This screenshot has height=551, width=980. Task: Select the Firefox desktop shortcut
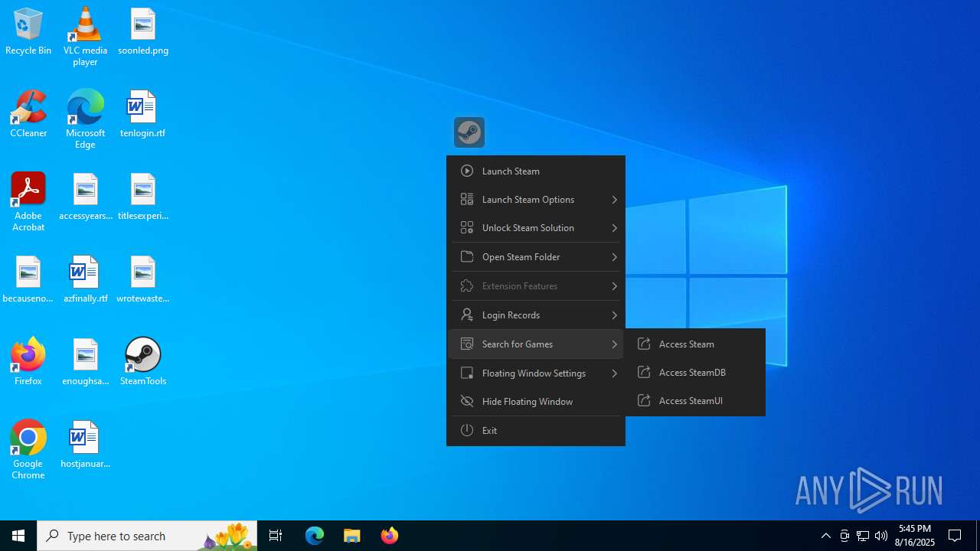point(28,362)
